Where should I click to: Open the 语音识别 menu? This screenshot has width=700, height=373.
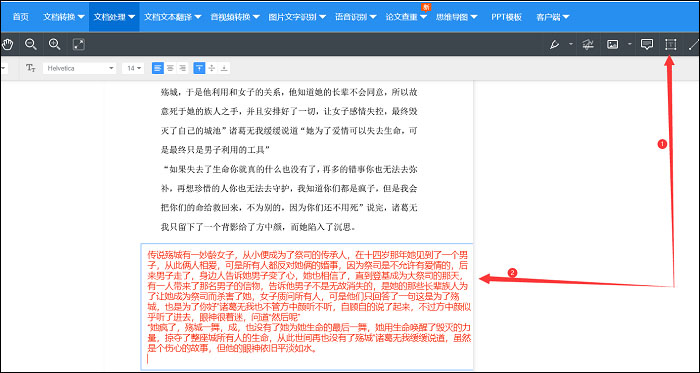(x=355, y=17)
